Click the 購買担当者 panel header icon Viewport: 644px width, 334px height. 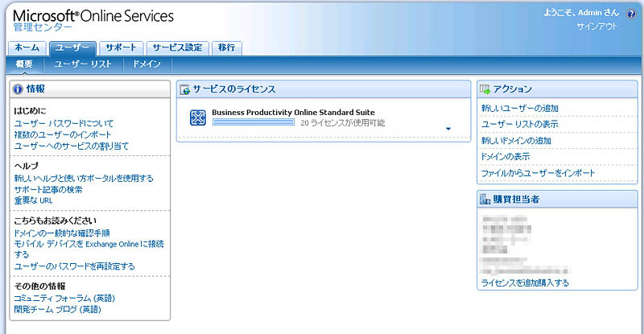(485, 200)
